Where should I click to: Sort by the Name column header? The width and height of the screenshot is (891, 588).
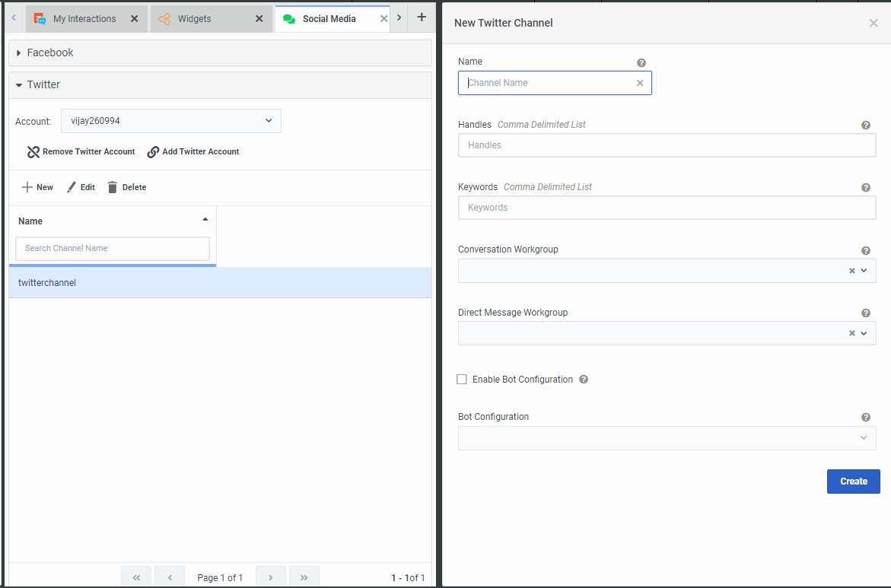[x=30, y=221]
